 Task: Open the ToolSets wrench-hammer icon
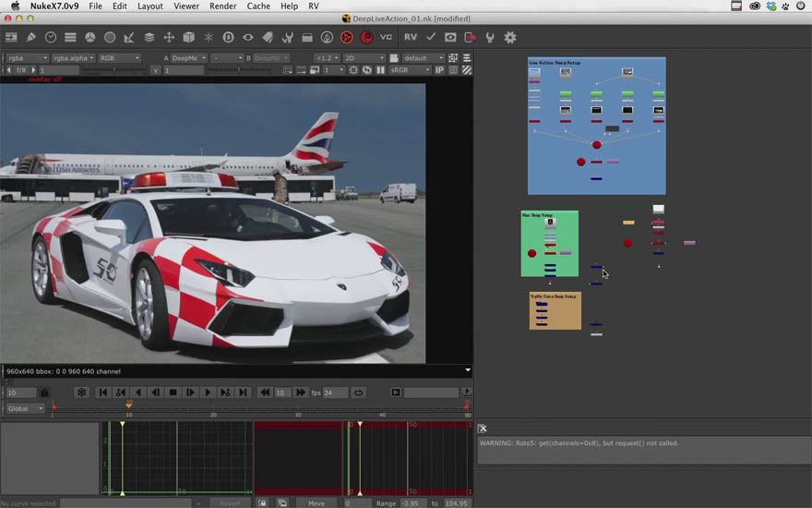[x=287, y=37]
